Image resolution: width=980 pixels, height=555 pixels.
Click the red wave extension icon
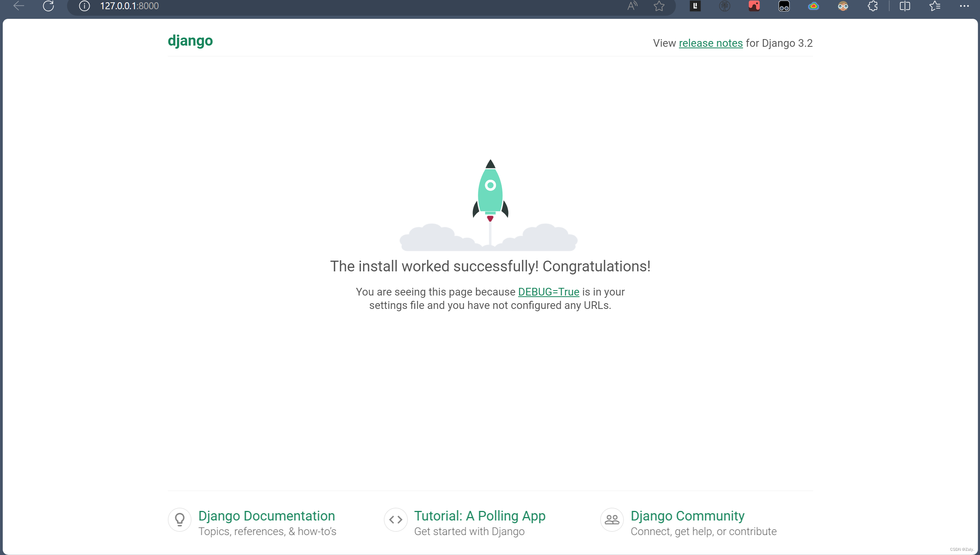click(x=754, y=6)
